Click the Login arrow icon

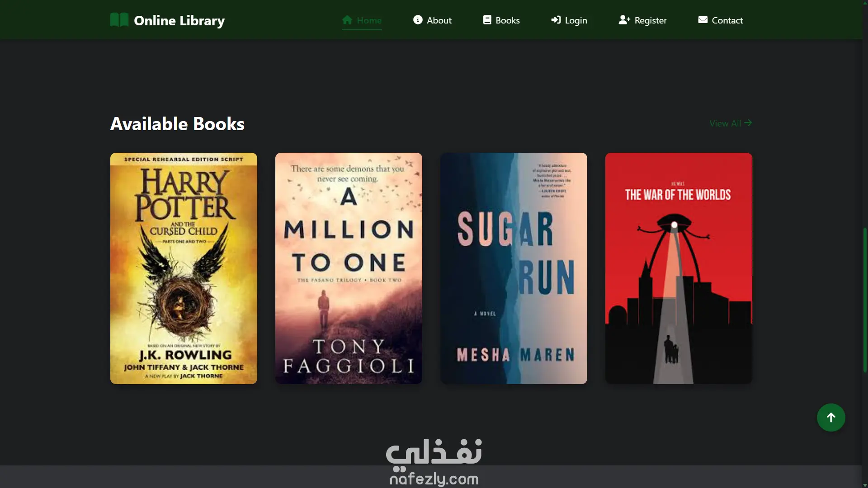(x=556, y=20)
